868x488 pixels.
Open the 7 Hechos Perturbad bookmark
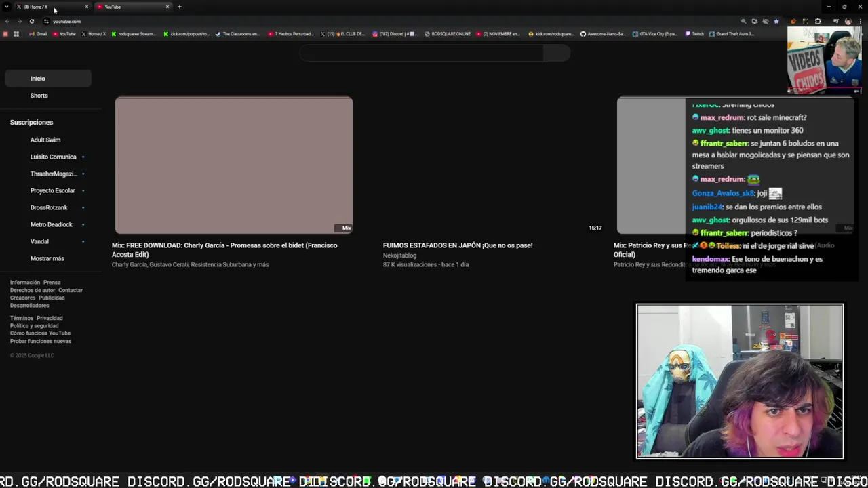[x=291, y=34]
